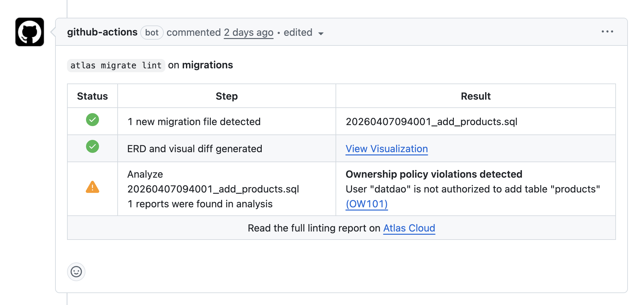Click the green check icon for ERD generation
This screenshot has height=305, width=644.
tap(92, 147)
